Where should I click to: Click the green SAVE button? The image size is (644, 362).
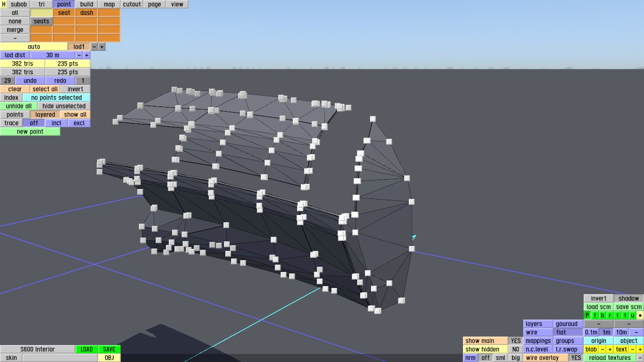click(109, 349)
